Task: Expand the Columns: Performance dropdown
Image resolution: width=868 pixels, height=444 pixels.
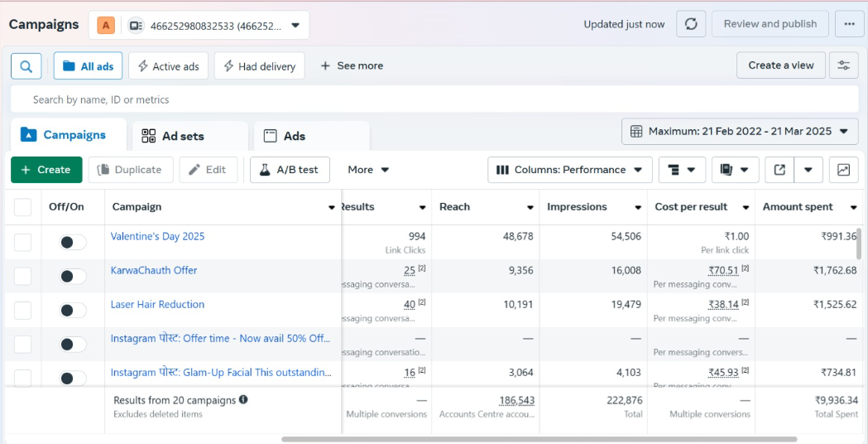Action: [569, 170]
